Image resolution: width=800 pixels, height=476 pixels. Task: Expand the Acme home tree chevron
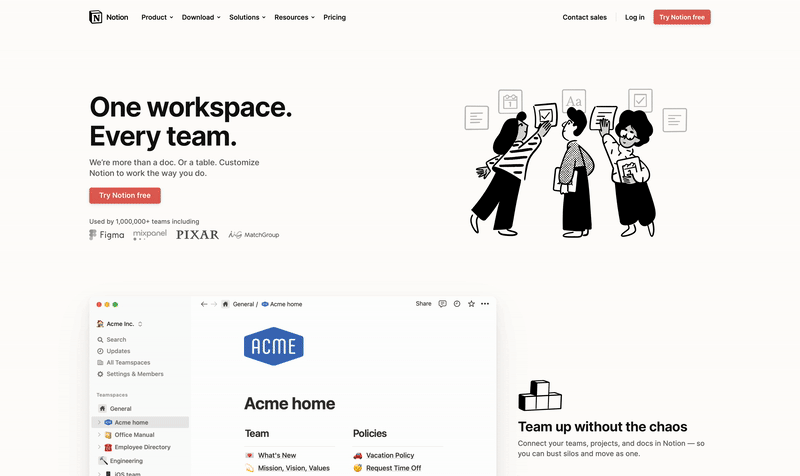coord(99,422)
